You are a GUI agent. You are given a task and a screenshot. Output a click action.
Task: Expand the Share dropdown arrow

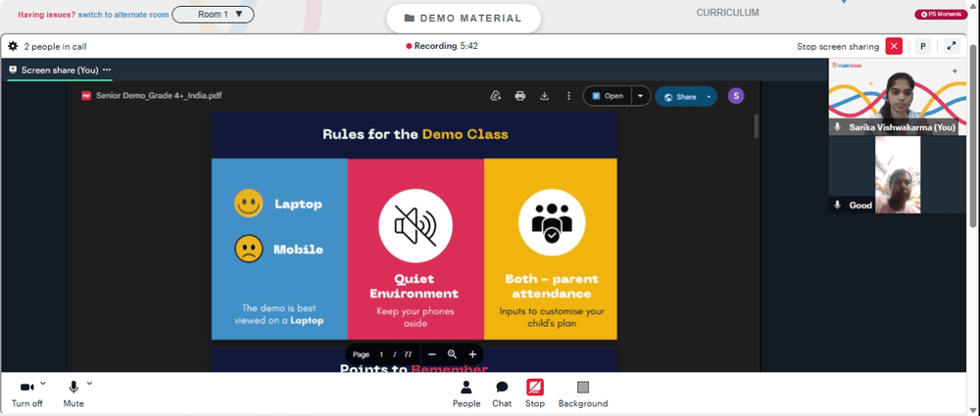[x=709, y=97]
